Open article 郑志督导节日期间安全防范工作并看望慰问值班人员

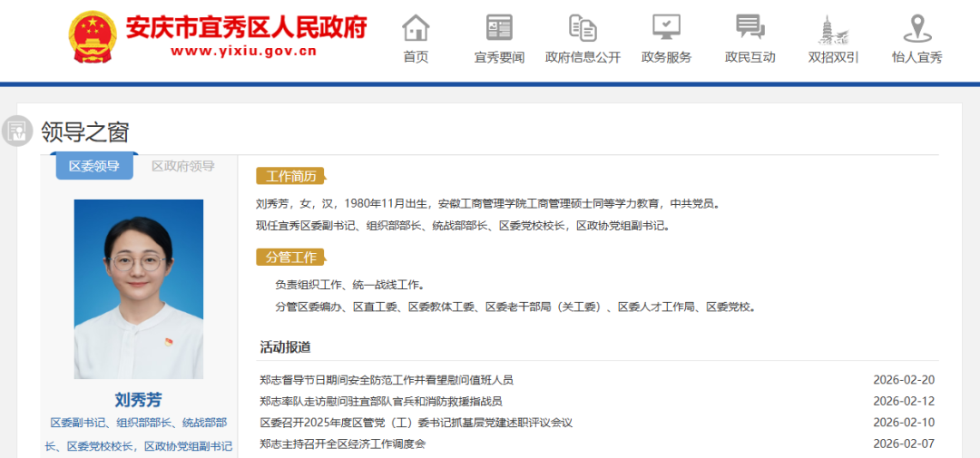387,380
